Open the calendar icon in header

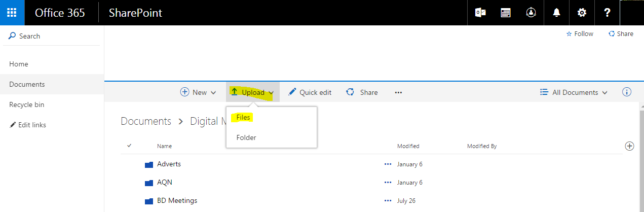(x=505, y=13)
